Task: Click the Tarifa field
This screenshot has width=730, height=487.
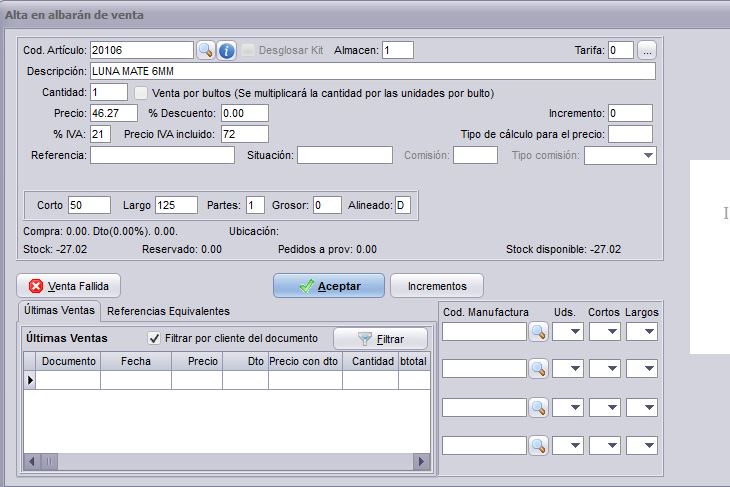Action: (621, 50)
